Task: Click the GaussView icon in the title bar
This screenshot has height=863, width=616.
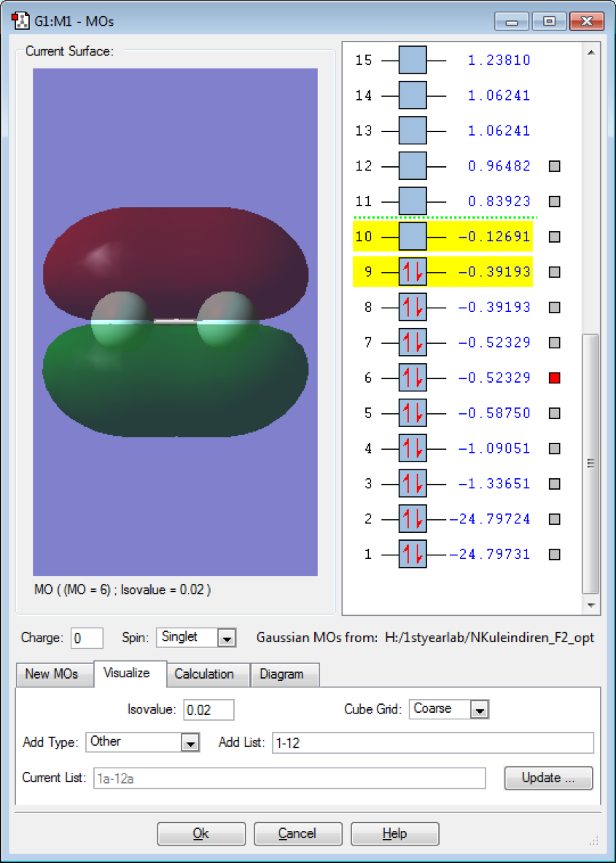Action: click(20, 21)
